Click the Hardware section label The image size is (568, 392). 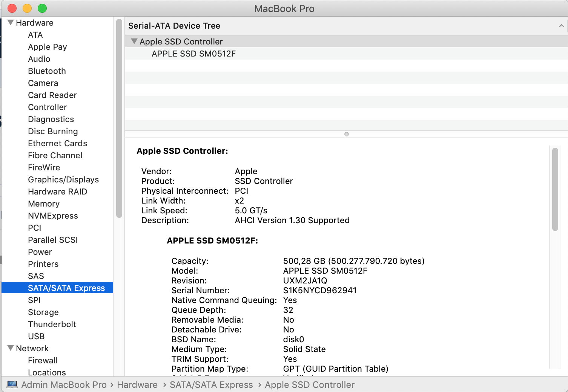click(35, 23)
